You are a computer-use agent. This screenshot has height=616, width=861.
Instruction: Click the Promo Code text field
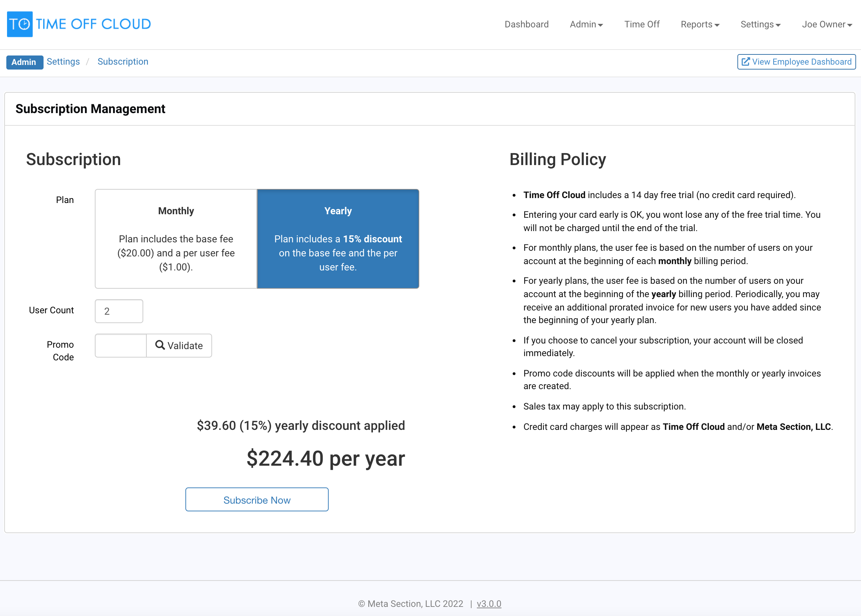[x=120, y=345]
